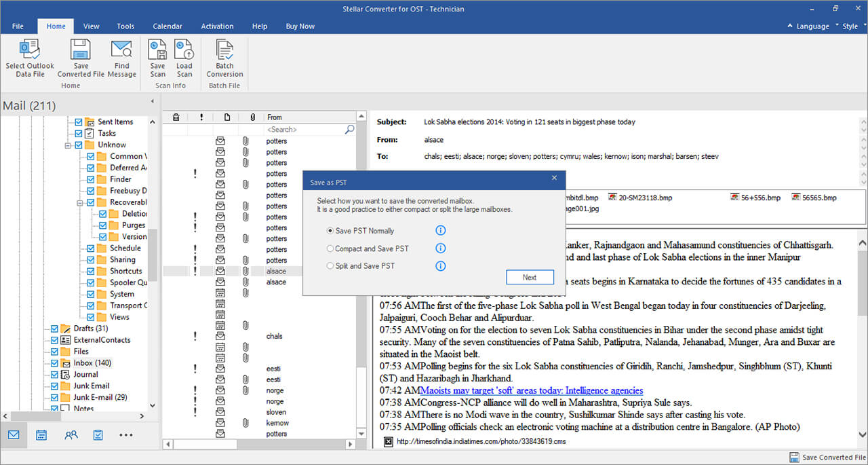Sort by the item type page column header
The width and height of the screenshot is (868, 465).
point(227,117)
